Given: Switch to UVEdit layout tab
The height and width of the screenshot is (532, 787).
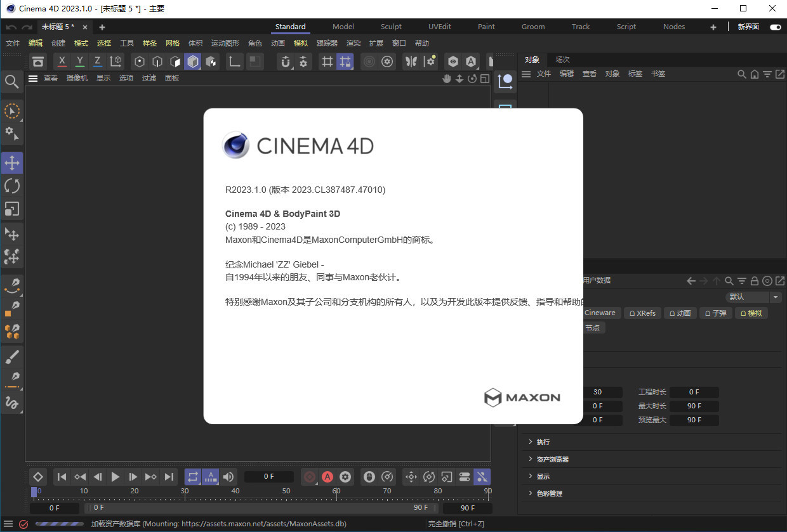Looking at the screenshot, I should point(439,27).
